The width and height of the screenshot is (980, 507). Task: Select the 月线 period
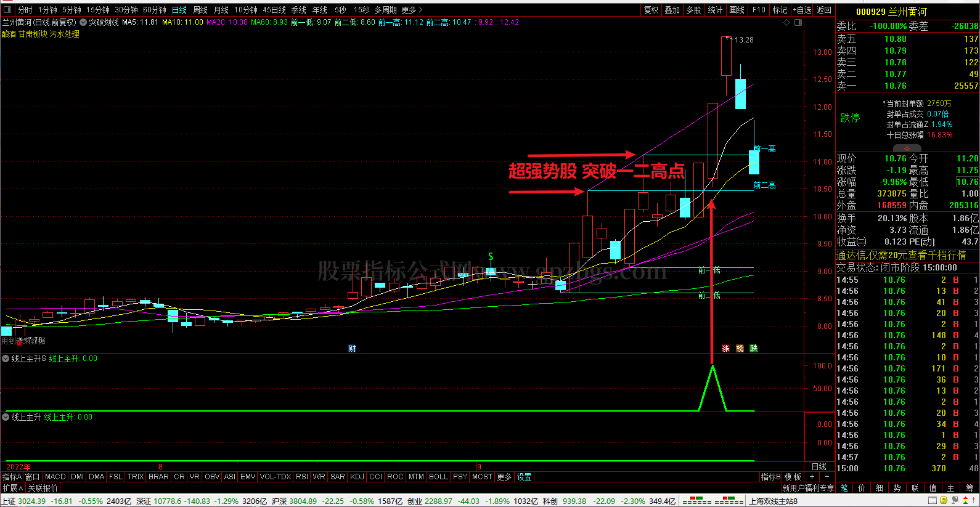point(221,10)
